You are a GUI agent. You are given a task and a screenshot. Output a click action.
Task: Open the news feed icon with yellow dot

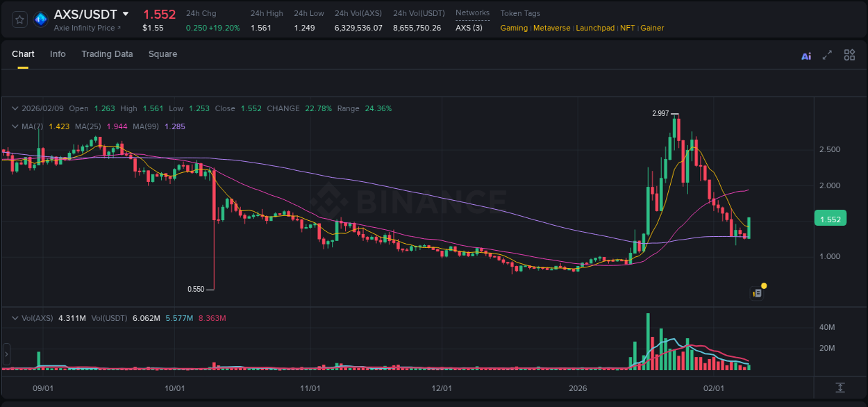point(757,292)
